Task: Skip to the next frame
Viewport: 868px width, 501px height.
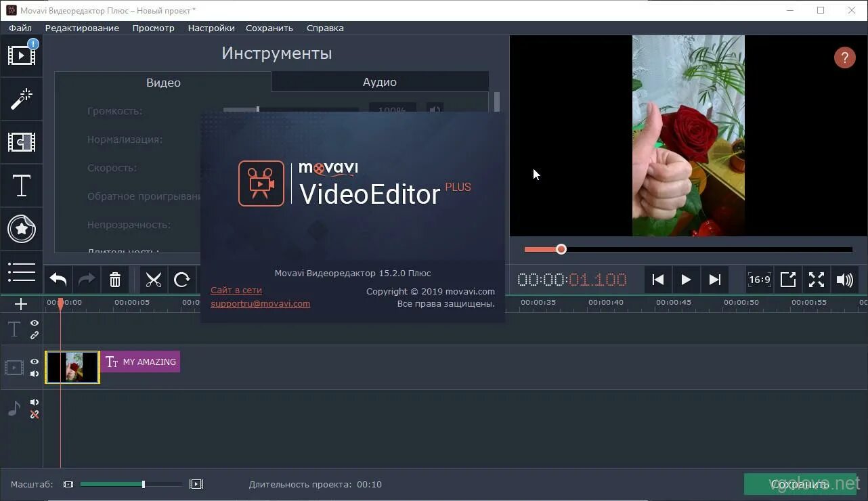Action: pos(714,280)
